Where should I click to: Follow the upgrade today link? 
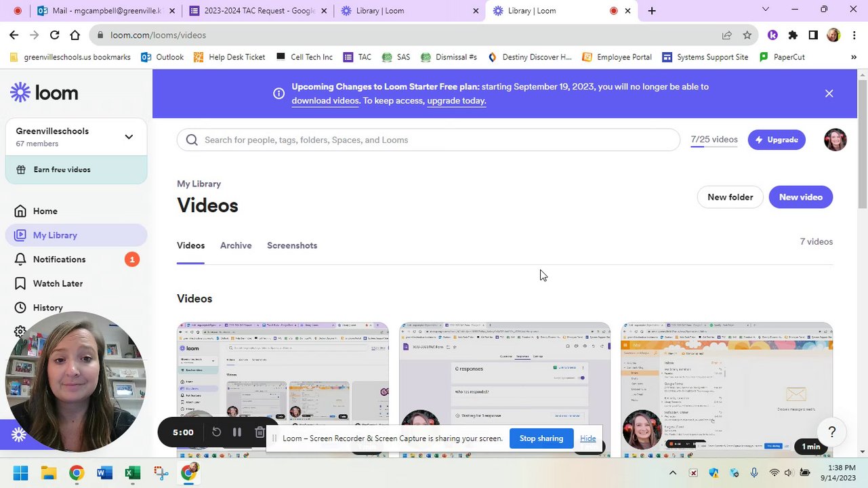(456, 100)
